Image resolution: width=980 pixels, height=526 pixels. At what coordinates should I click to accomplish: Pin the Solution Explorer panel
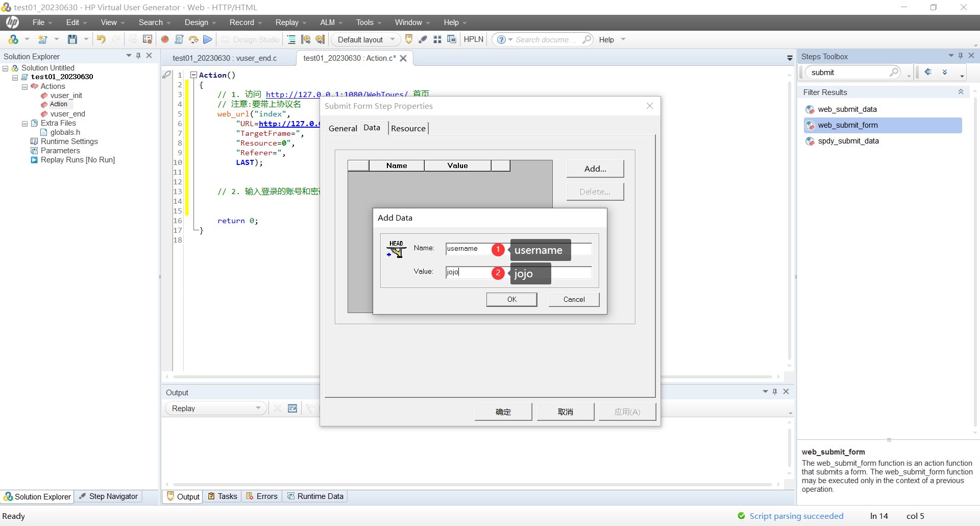pyautogui.click(x=138, y=56)
